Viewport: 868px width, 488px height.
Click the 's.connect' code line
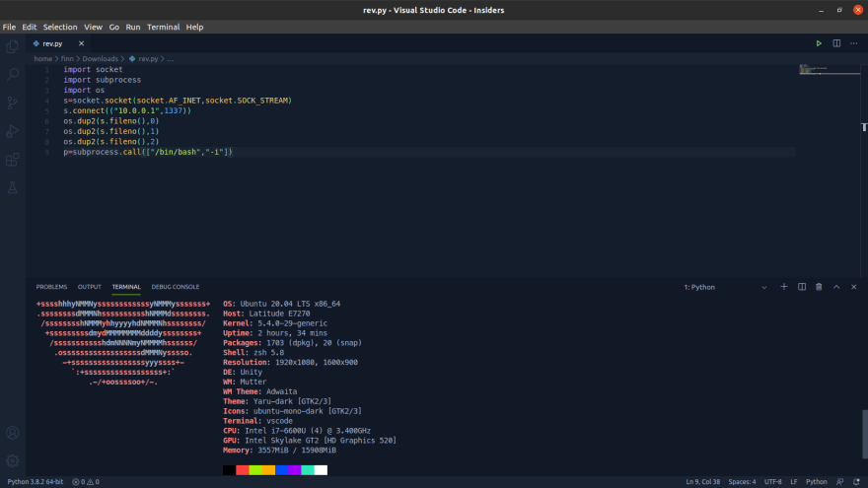(127, 110)
